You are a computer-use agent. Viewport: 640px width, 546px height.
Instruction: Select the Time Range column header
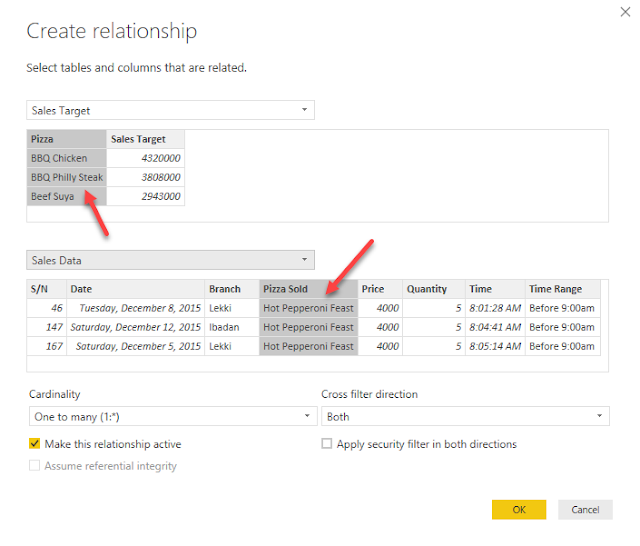(562, 289)
